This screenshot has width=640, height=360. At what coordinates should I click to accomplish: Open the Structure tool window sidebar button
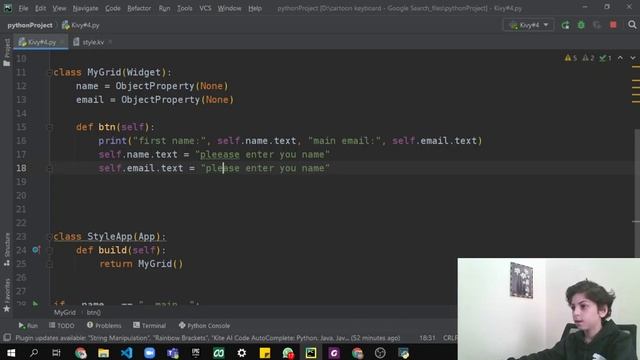7,250
